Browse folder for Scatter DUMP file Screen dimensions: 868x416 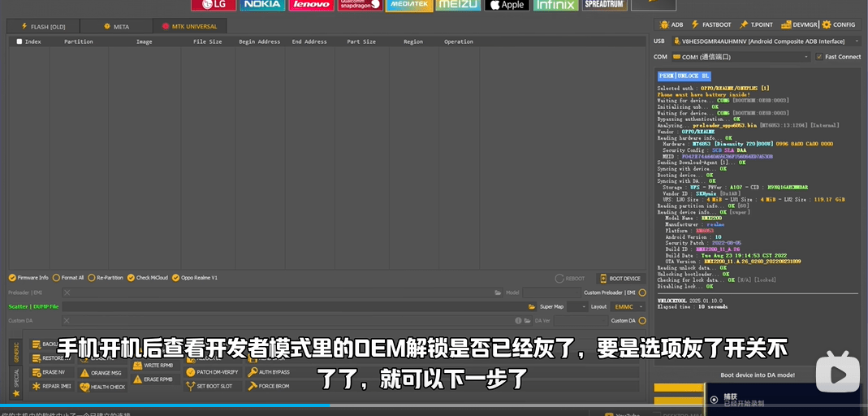pos(531,306)
